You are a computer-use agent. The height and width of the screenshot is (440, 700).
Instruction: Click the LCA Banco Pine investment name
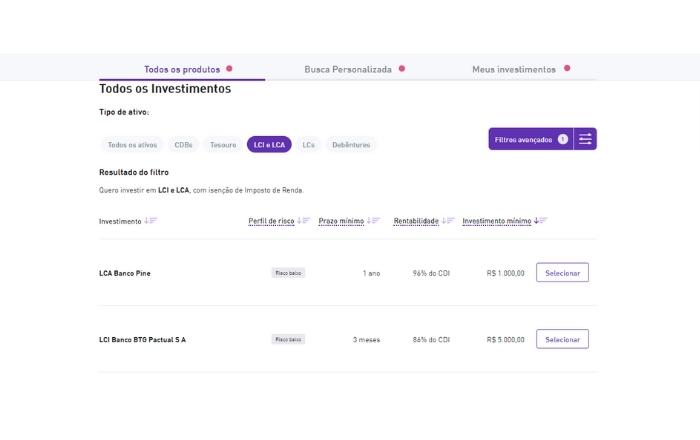tap(125, 273)
